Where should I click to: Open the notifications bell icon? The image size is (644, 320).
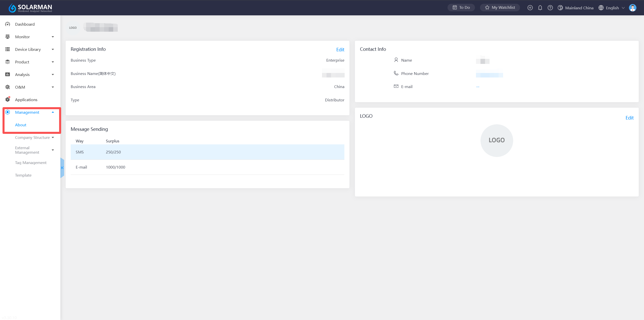(x=540, y=8)
